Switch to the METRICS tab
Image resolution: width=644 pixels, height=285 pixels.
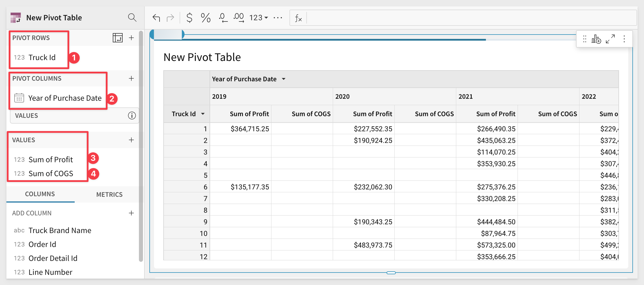click(109, 194)
